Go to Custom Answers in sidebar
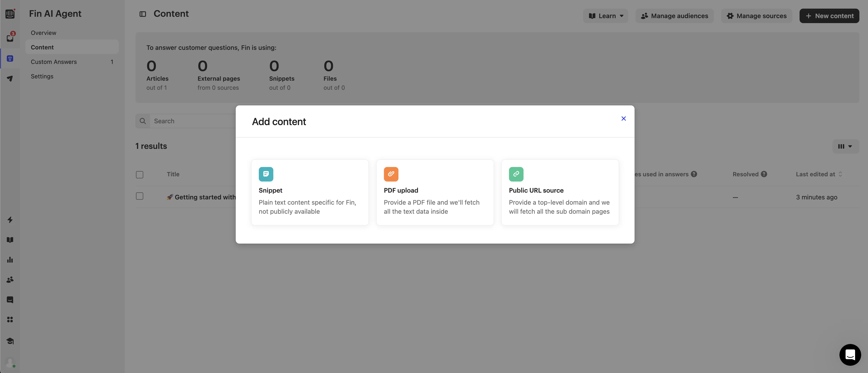This screenshot has height=373, width=868. click(54, 62)
